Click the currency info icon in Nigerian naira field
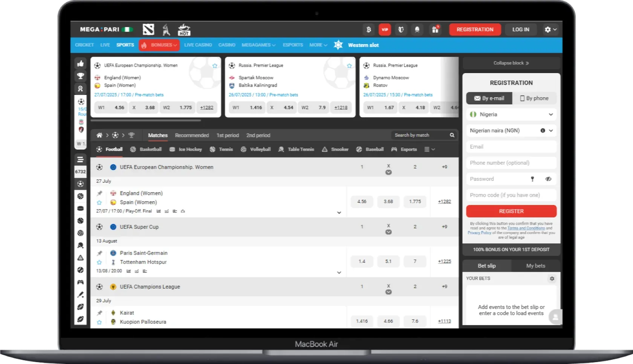The image size is (633, 364). 543,131
